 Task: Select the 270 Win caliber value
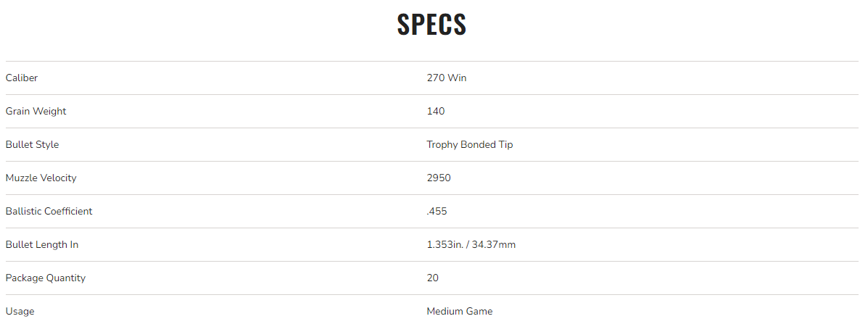pyautogui.click(x=446, y=78)
